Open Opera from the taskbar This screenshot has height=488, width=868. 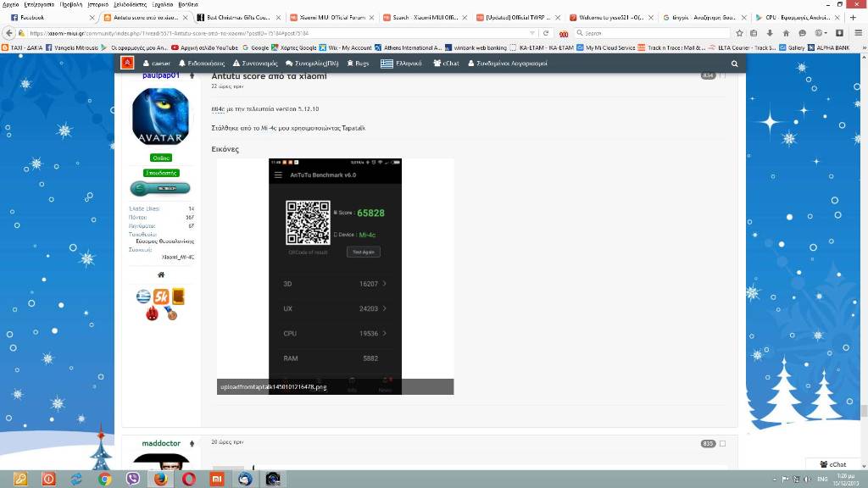[189, 479]
